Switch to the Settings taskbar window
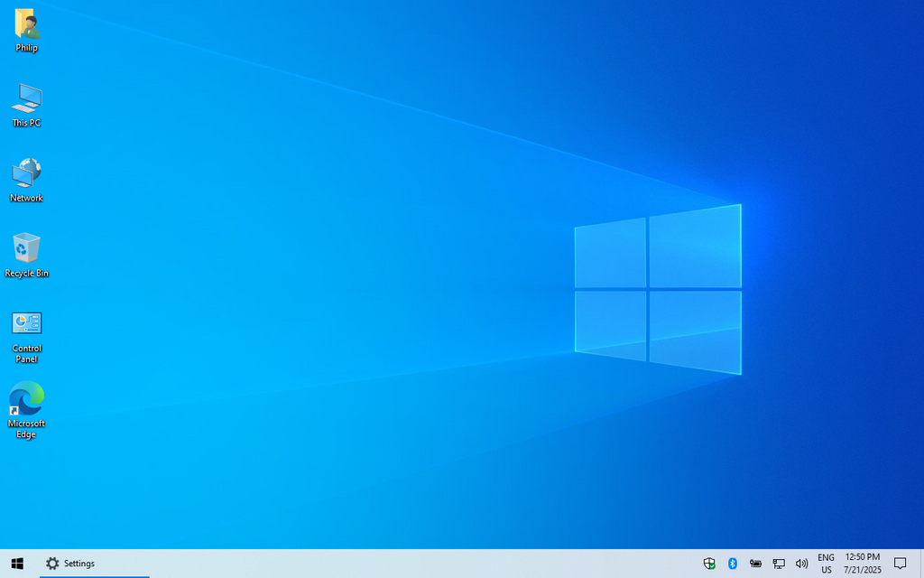 pyautogui.click(x=94, y=564)
